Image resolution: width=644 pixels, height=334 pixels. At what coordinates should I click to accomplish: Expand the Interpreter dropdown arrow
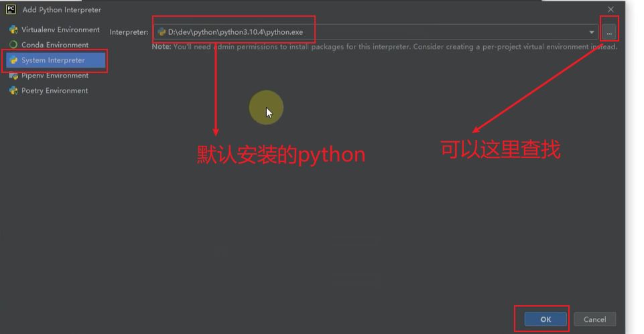click(592, 32)
